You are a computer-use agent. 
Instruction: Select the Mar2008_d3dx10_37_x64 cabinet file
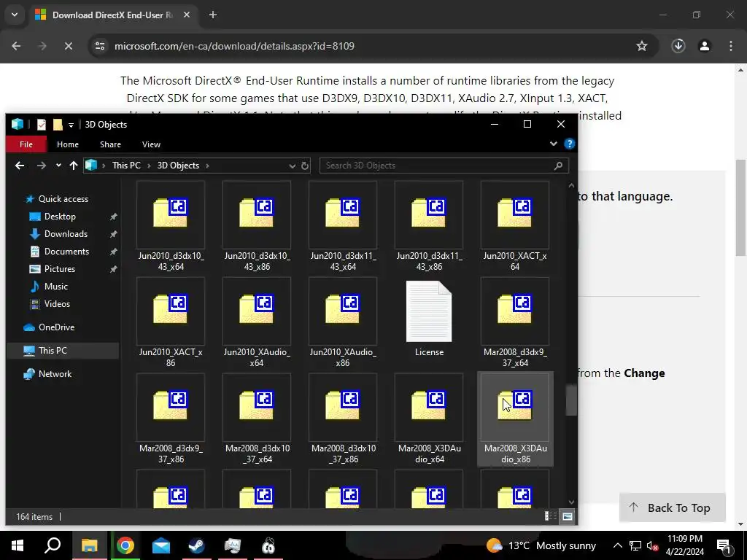[257, 419]
